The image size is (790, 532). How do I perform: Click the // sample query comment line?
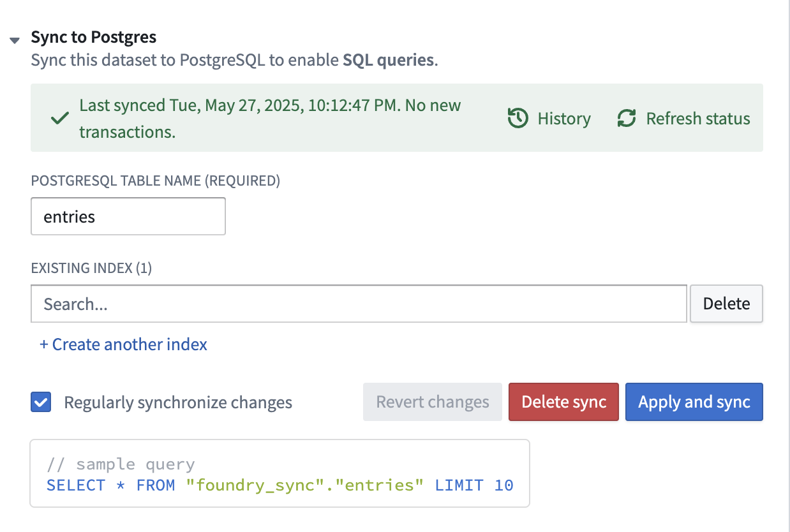(121, 464)
